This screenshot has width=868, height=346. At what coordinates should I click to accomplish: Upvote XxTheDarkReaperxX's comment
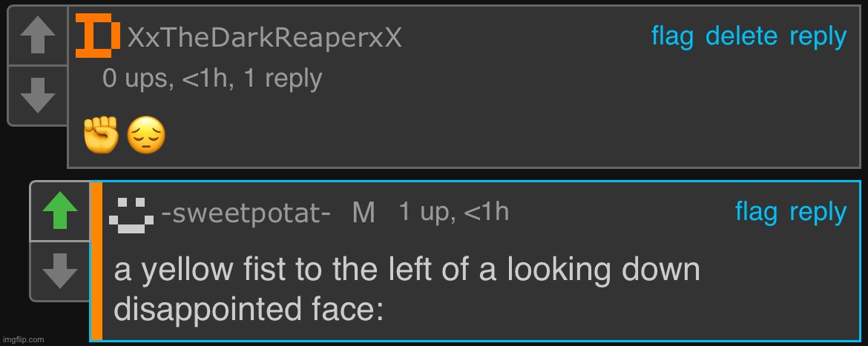click(37, 36)
